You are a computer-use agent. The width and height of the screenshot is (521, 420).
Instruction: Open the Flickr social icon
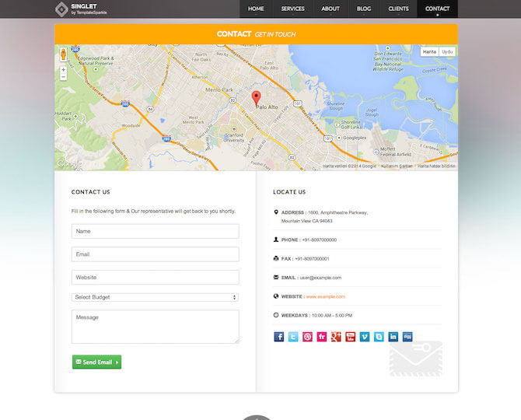click(x=322, y=337)
